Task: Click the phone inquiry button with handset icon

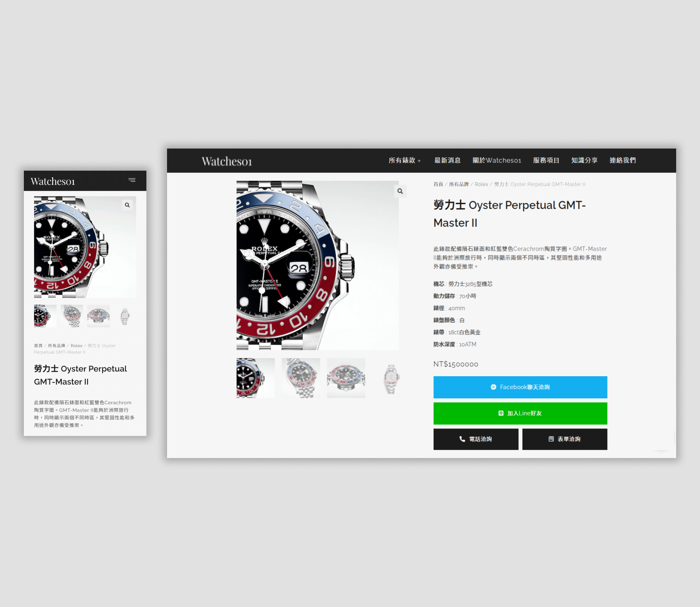Action: [476, 439]
